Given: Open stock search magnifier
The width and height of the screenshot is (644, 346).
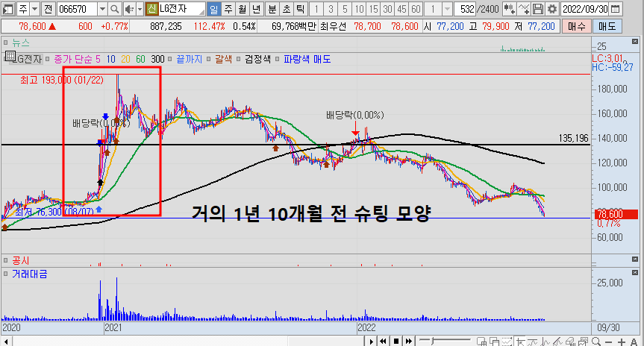Looking at the screenshot, I should [x=115, y=9].
